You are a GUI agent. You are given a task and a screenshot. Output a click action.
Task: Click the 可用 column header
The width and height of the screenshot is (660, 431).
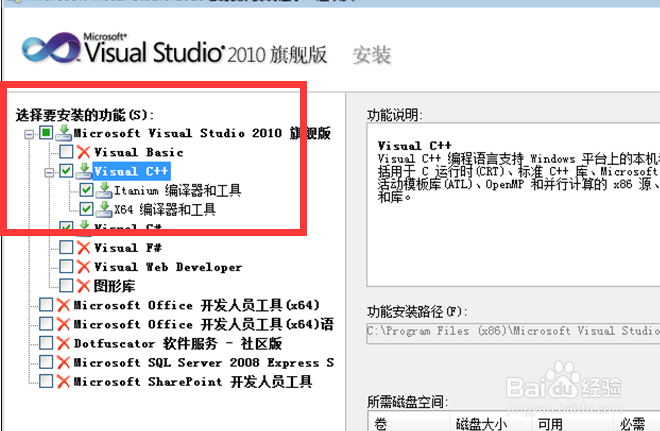pyautogui.click(x=572, y=423)
